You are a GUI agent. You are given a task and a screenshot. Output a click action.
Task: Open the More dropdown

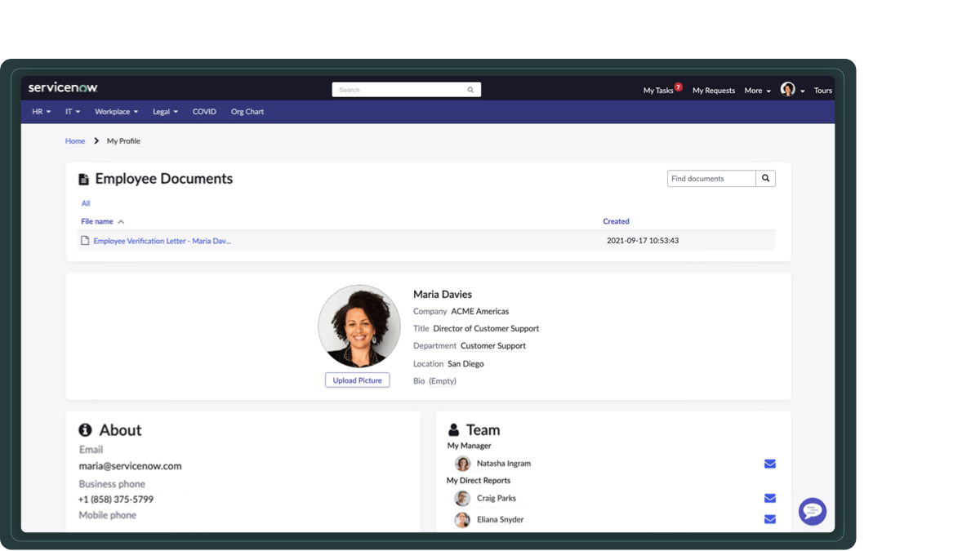coord(756,90)
